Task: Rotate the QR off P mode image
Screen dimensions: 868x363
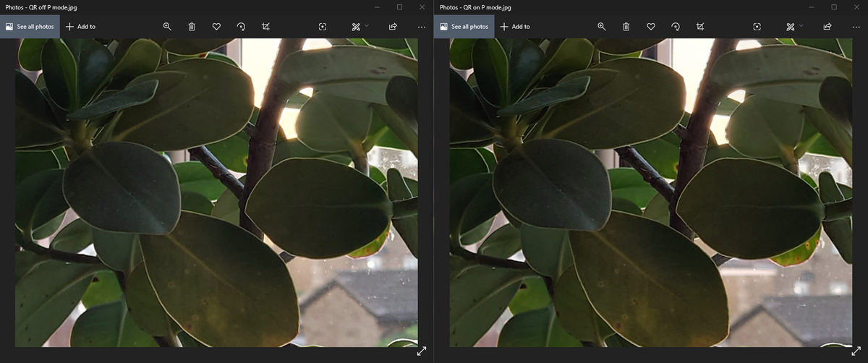Action: click(241, 27)
